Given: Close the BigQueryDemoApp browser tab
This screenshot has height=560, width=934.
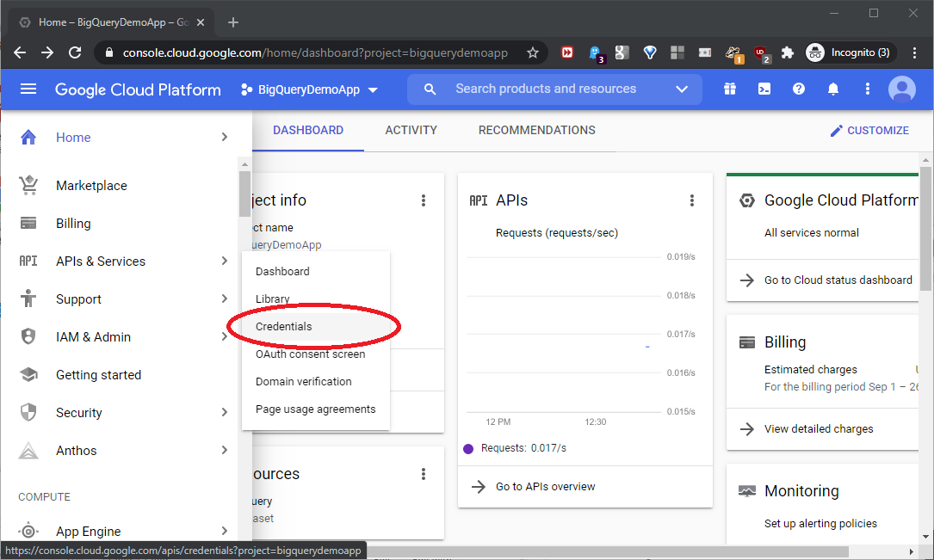Looking at the screenshot, I should tap(200, 22).
